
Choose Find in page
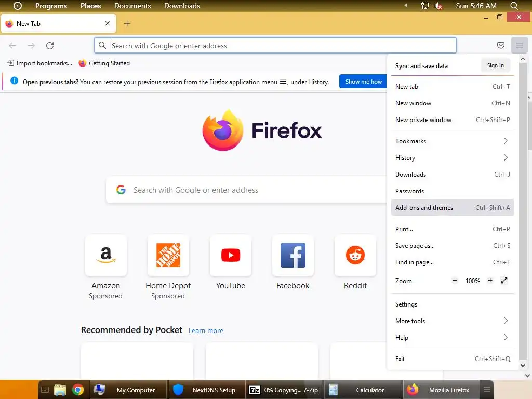[453, 262]
